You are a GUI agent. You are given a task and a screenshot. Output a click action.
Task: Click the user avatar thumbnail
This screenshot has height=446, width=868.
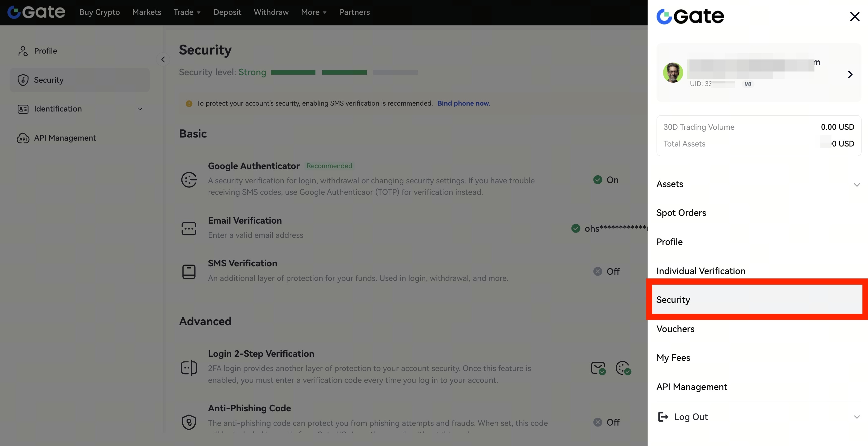pos(673,72)
